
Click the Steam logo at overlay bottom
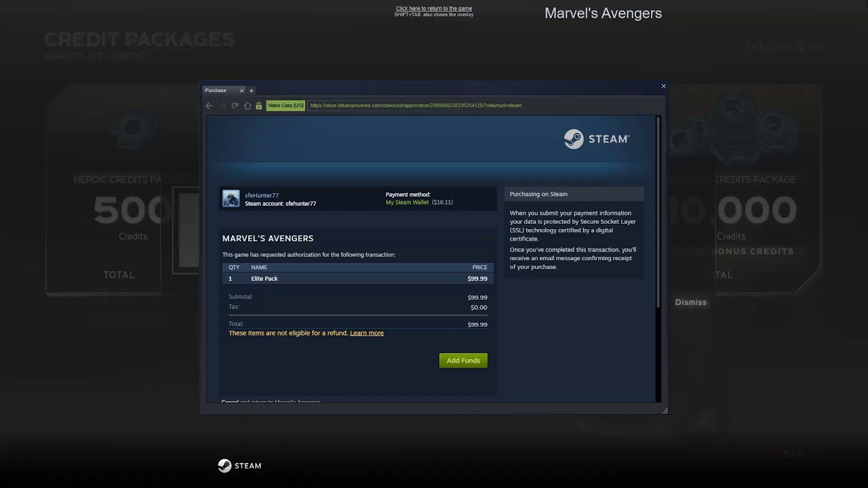(x=239, y=466)
